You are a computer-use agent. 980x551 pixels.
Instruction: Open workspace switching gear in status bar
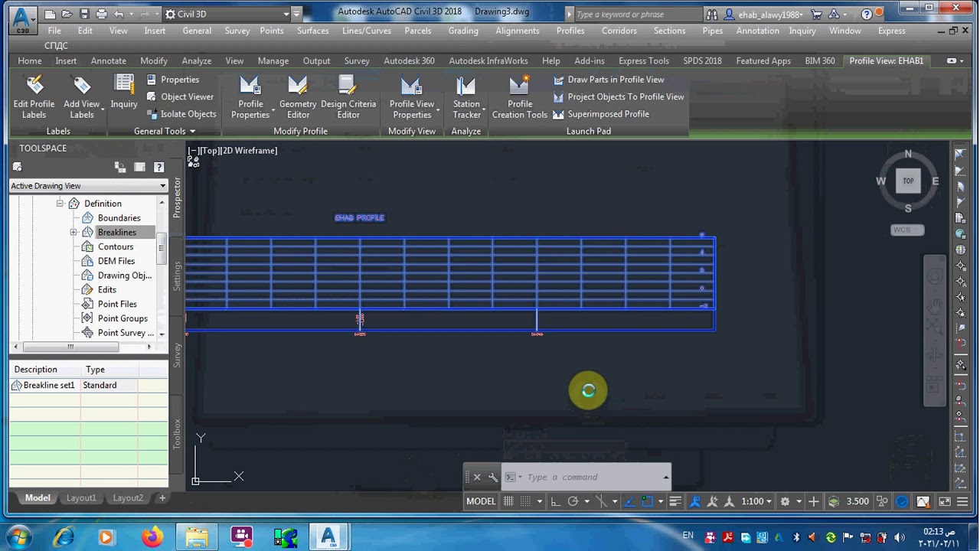coord(785,501)
